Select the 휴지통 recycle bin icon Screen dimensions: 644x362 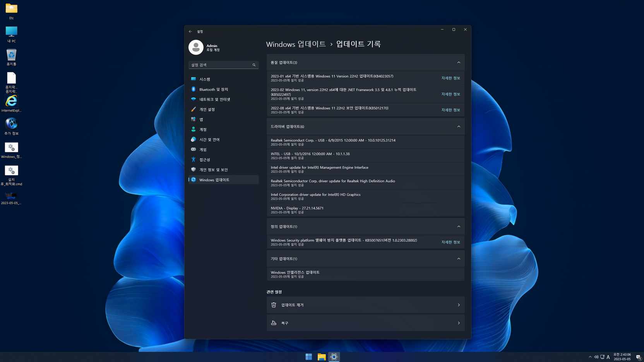pos(11,57)
